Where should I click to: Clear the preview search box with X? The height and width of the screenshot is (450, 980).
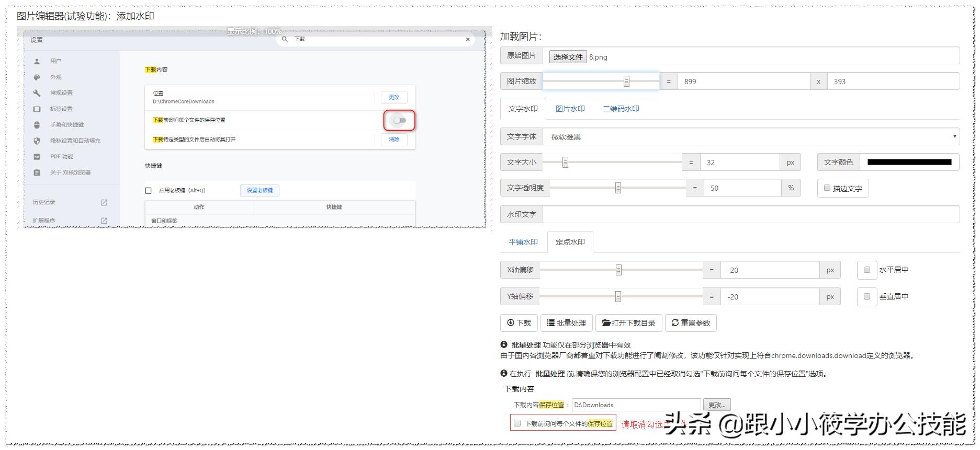(468, 39)
